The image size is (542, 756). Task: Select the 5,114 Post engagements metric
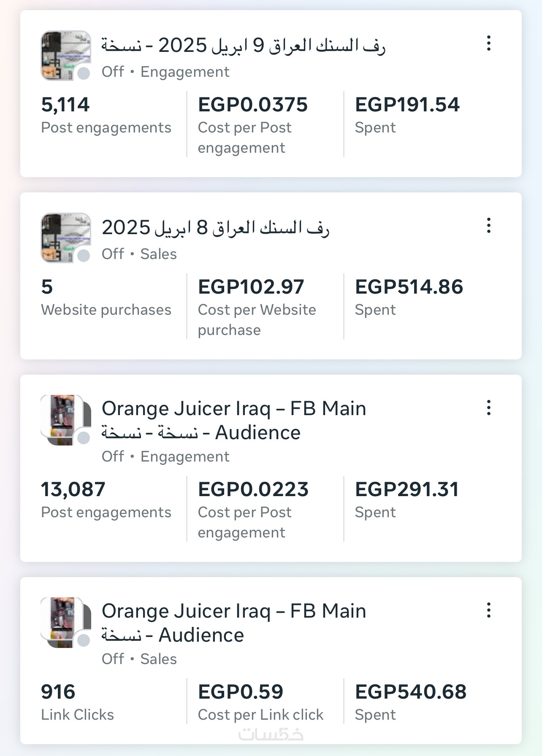pos(65,105)
